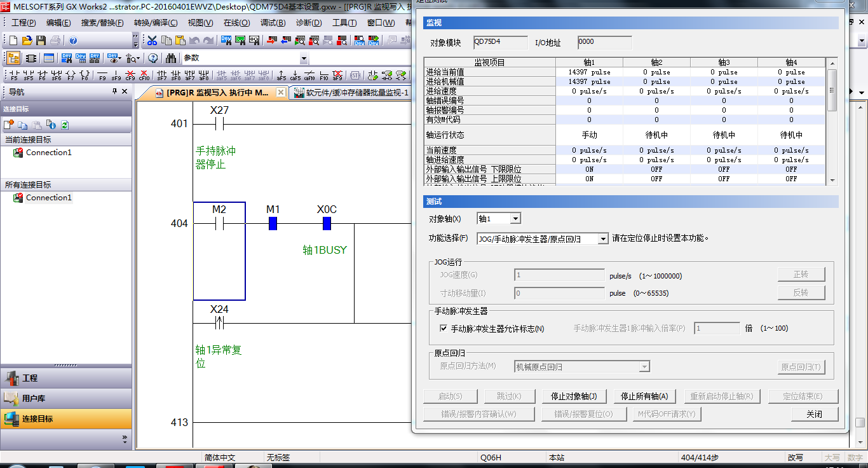This screenshot has height=468, width=868.
Task: Click the 停止对象轴(J) button
Action: (x=573, y=396)
